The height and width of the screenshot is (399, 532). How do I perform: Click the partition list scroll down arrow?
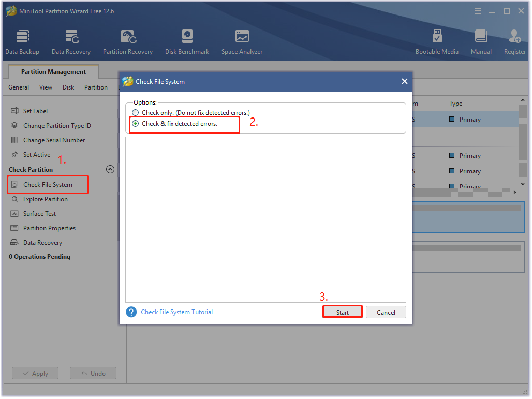tap(523, 184)
